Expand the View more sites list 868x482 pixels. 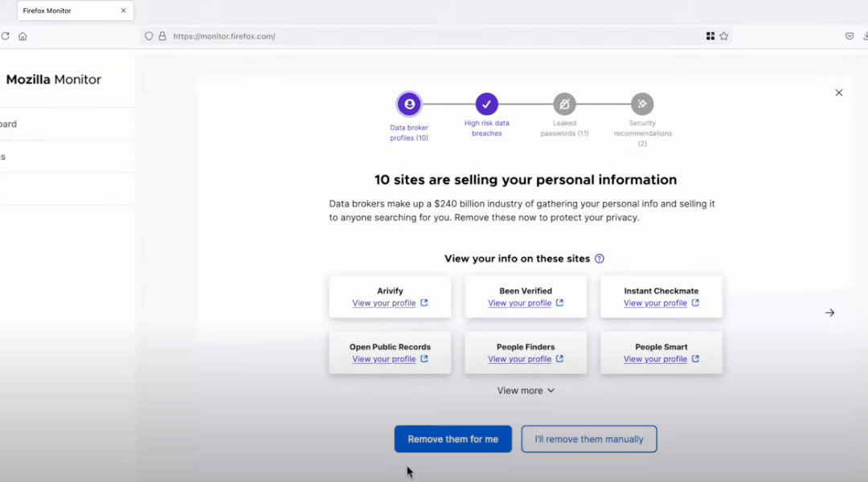tap(526, 390)
